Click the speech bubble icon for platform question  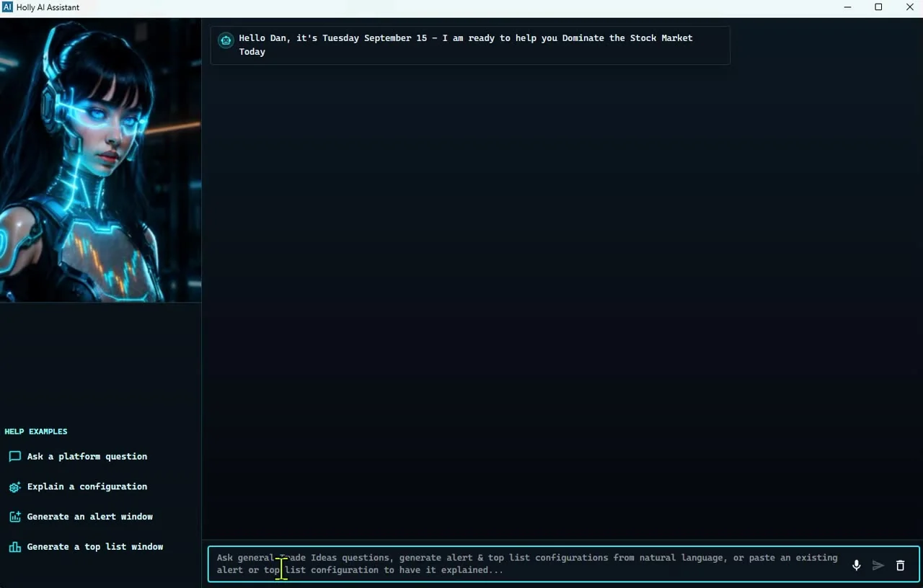coord(14,456)
